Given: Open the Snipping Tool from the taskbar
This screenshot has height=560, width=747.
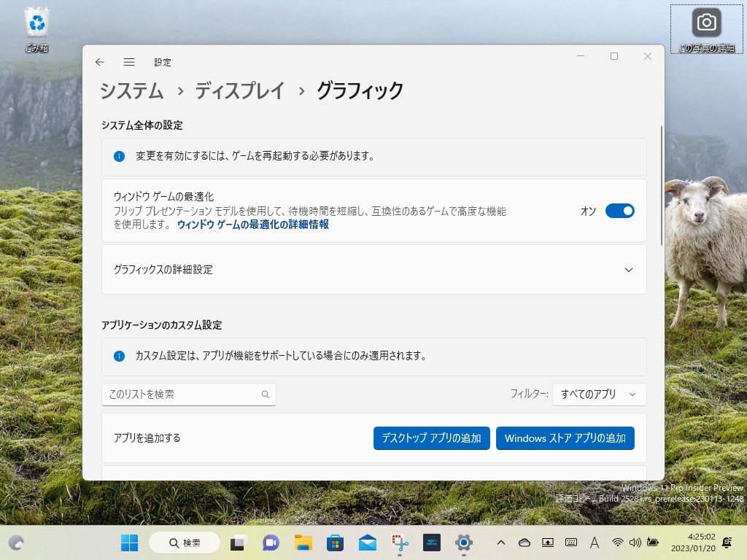Looking at the screenshot, I should point(400,542).
